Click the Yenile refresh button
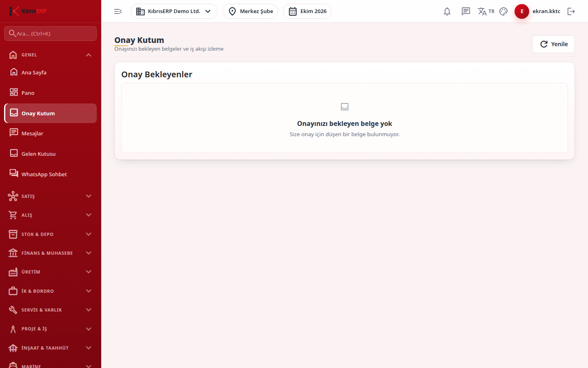This screenshot has width=588, height=368. [x=553, y=44]
